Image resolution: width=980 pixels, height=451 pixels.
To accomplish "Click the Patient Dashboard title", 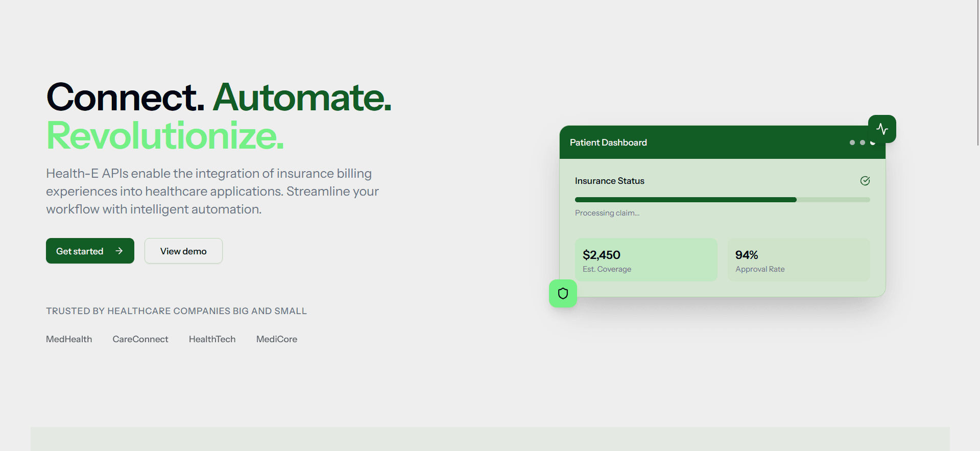I will click(x=608, y=143).
